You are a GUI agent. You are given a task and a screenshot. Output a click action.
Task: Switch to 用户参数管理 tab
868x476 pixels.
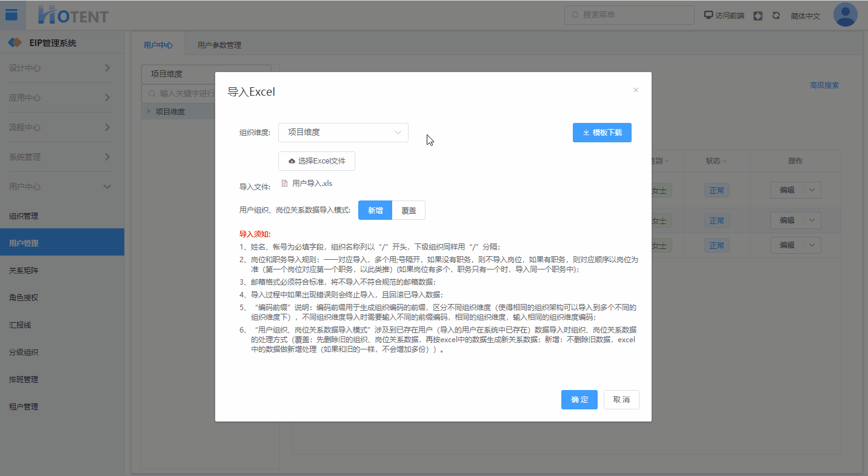[219, 45]
